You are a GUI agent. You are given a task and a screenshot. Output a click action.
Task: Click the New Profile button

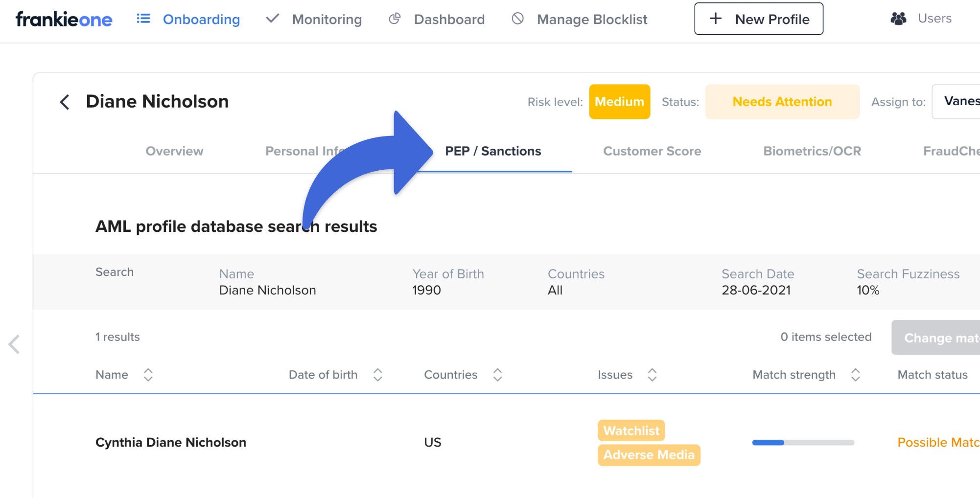[x=758, y=19]
